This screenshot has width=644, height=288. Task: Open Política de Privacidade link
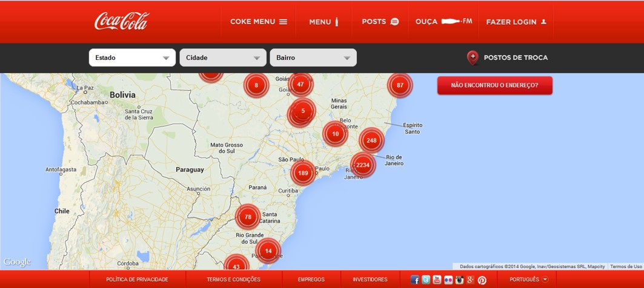tap(137, 280)
